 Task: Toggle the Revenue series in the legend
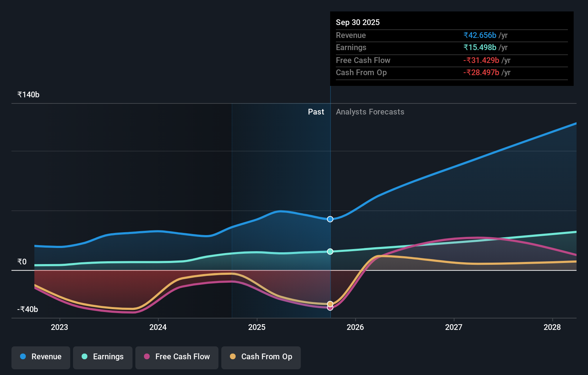point(40,357)
